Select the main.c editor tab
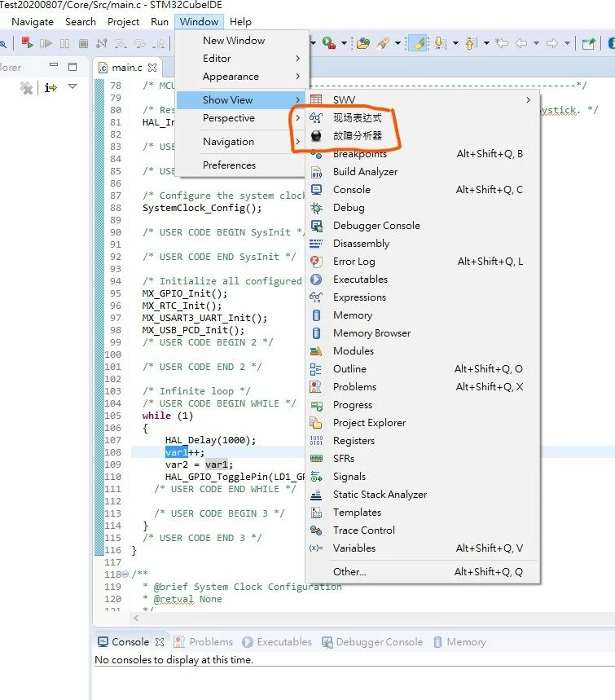 click(127, 68)
